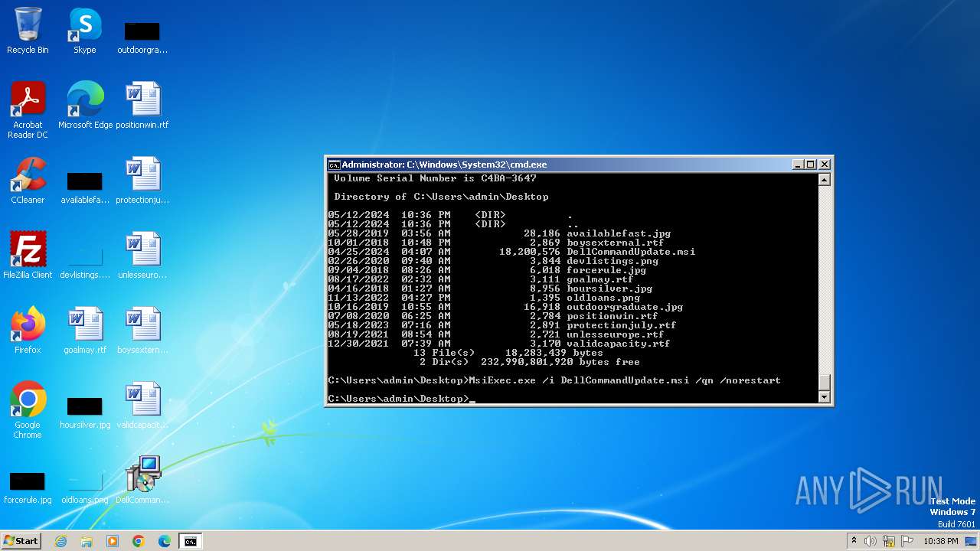Click cmd scrollbar up arrow
Viewport: 980px width, 551px height.
coord(825,180)
